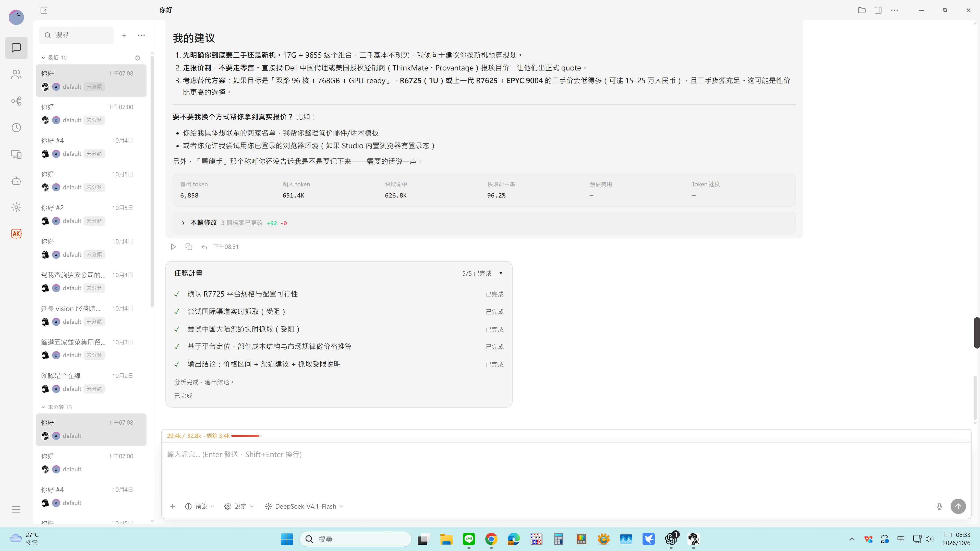The height and width of the screenshot is (551, 980).
Task: Open the chat conversations sidebar icon
Action: 16,48
